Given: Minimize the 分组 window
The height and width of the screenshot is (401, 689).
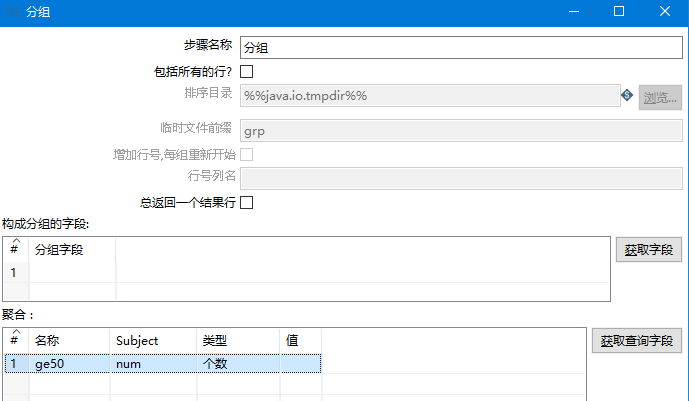Looking at the screenshot, I should (x=574, y=11).
